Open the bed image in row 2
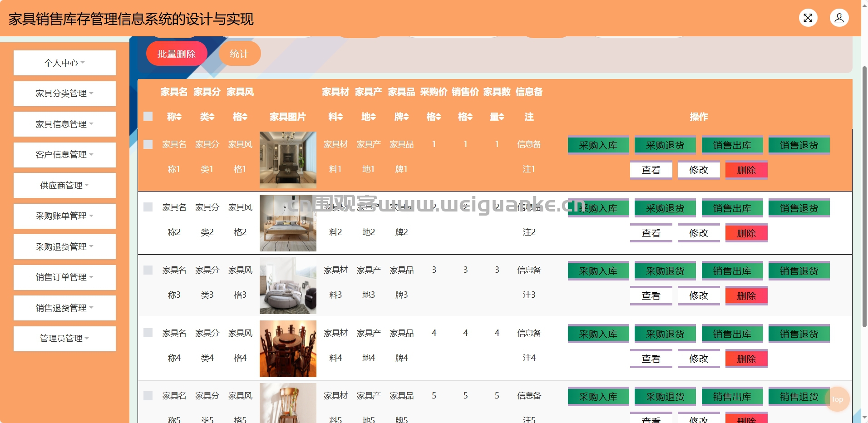The height and width of the screenshot is (423, 868). (x=288, y=223)
